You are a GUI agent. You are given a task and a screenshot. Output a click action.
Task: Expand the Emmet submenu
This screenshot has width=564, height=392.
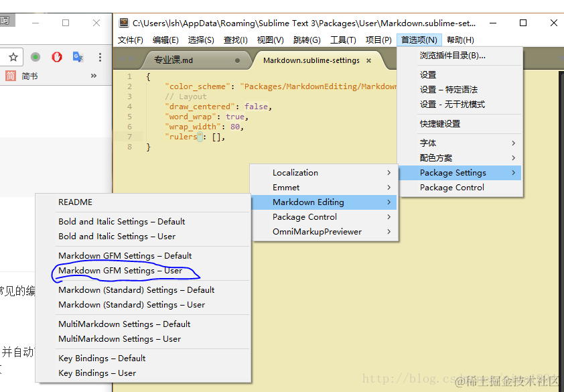[x=324, y=188]
